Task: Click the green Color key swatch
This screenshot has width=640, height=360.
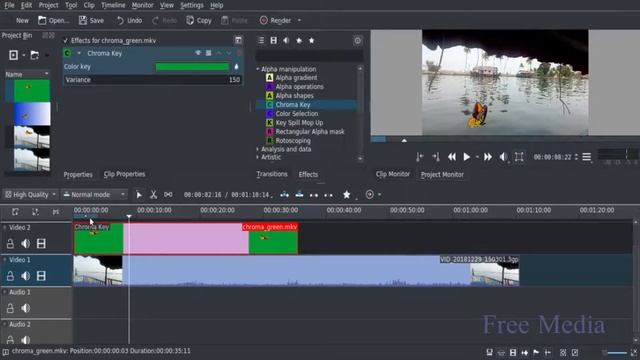Action: click(192, 67)
